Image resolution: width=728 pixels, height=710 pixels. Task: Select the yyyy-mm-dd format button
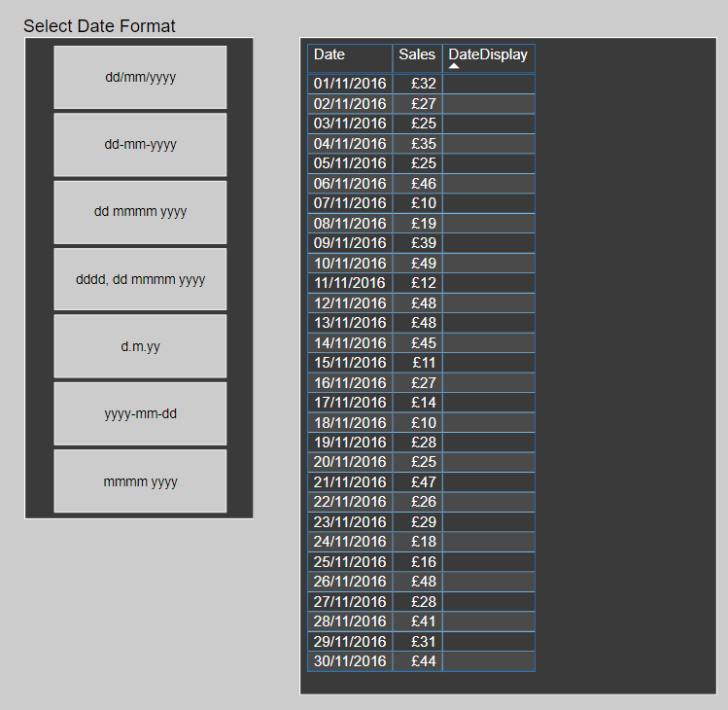click(140, 414)
